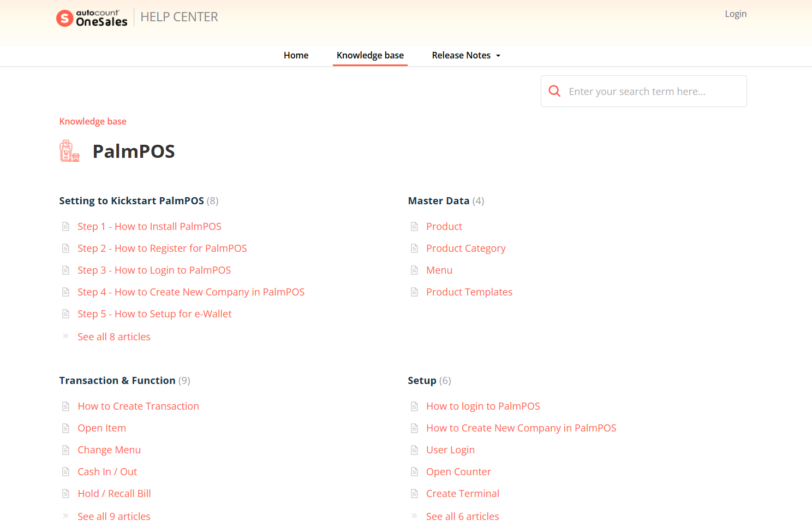The height and width of the screenshot is (526, 812).
Task: Click the Login link
Action: (735, 14)
